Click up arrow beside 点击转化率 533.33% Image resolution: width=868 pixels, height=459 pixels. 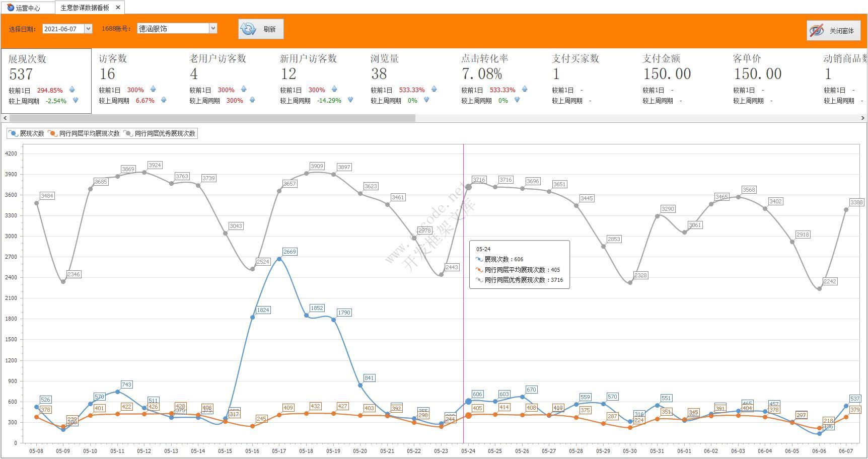tap(525, 90)
